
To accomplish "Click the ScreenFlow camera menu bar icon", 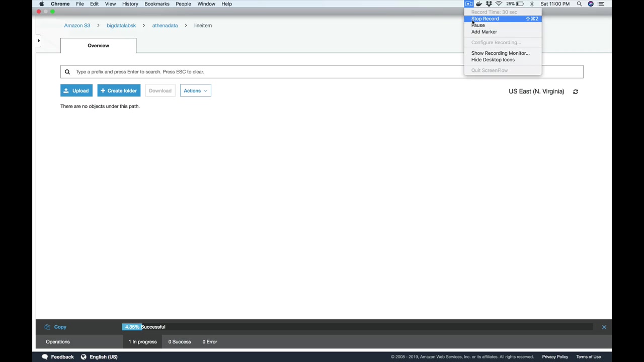I will click(468, 4).
